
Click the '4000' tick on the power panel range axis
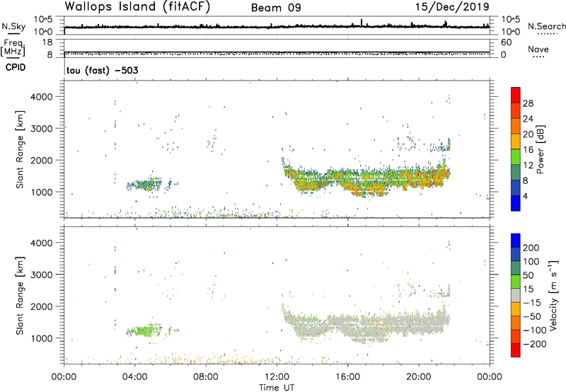pos(42,97)
